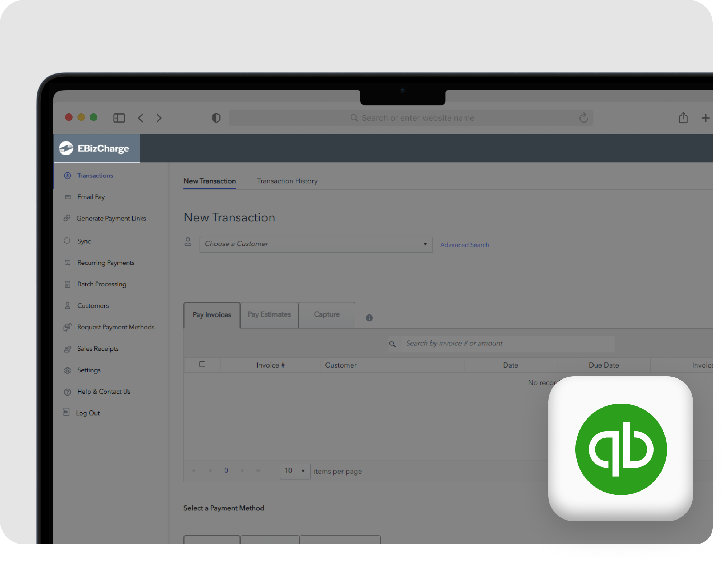Click the info icon beside Capture tab
This screenshot has height=565, width=728.
pyautogui.click(x=369, y=318)
